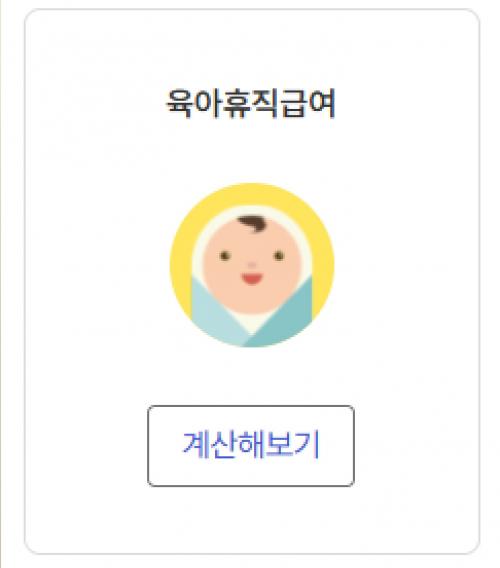
Task: Click the 급여 characters in the title
Action: (307, 104)
